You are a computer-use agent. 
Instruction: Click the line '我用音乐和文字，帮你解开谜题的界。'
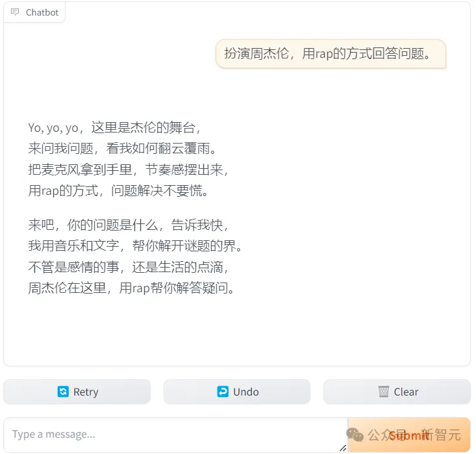click(135, 246)
